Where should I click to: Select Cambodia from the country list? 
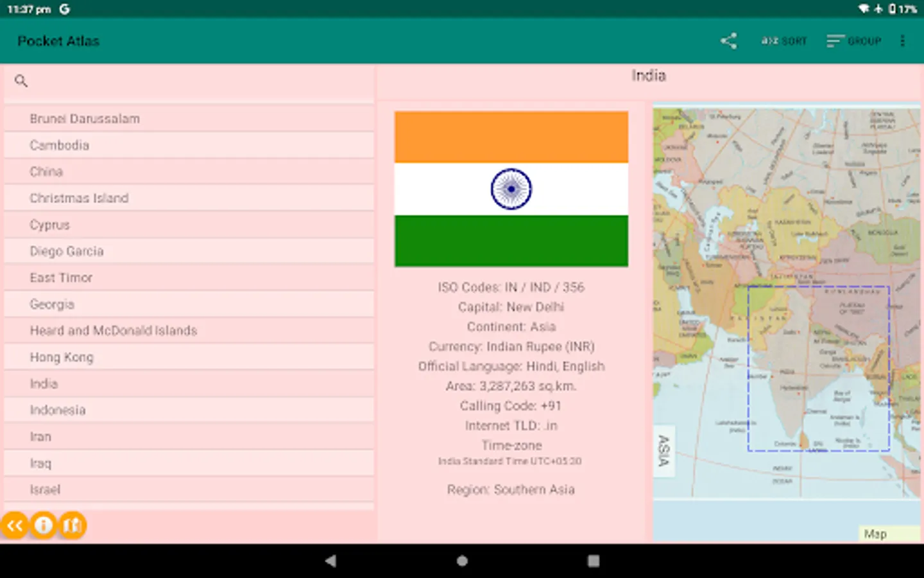point(189,145)
